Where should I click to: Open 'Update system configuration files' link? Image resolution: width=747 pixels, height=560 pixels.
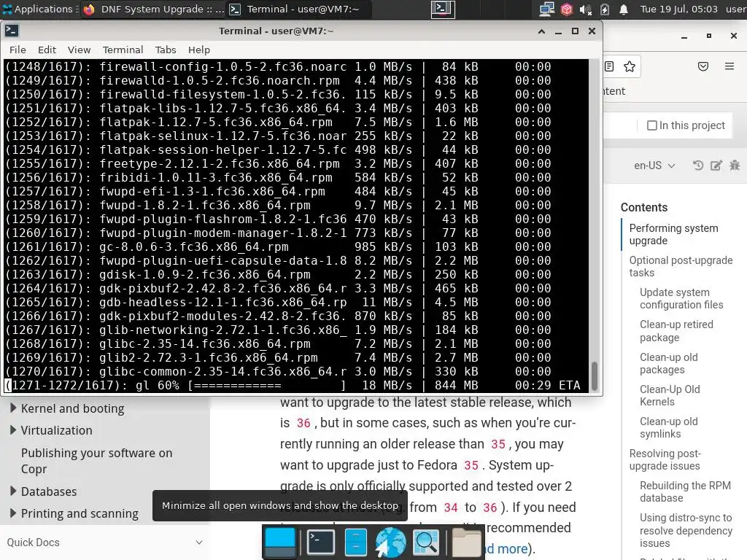coord(681,298)
